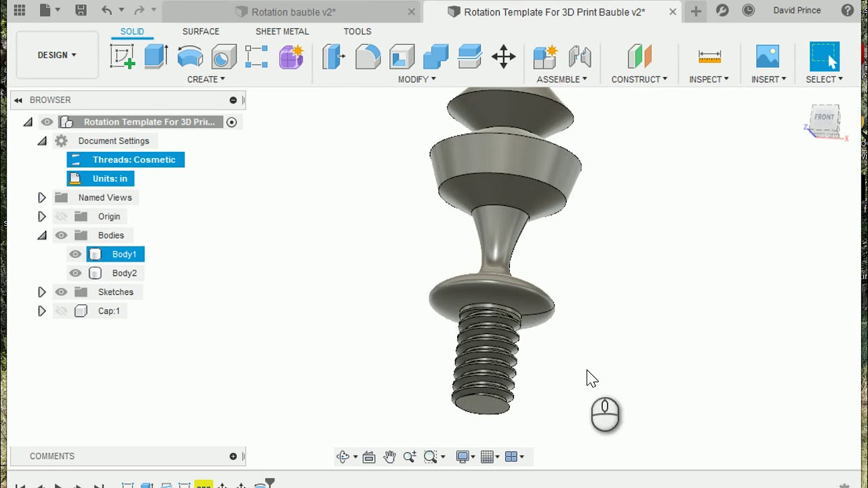Screen dimensions: 868x488
Task: Hide the Bodies folder with eye icon
Action: (61, 235)
